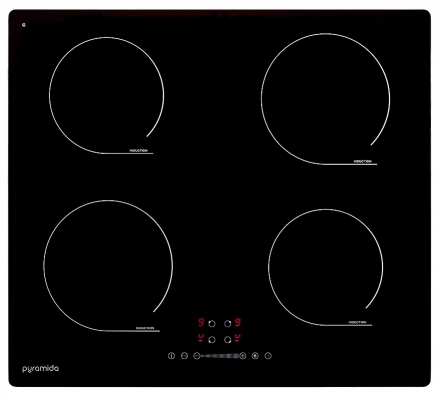Select the front-right zone selector circle
Screen dimensions: 440x398
(x=228, y=340)
